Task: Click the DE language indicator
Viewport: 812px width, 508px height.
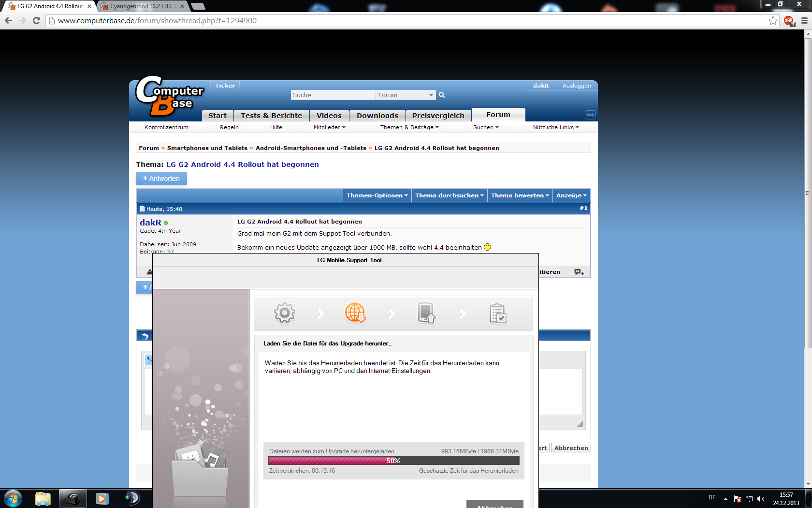Action: [712, 497]
